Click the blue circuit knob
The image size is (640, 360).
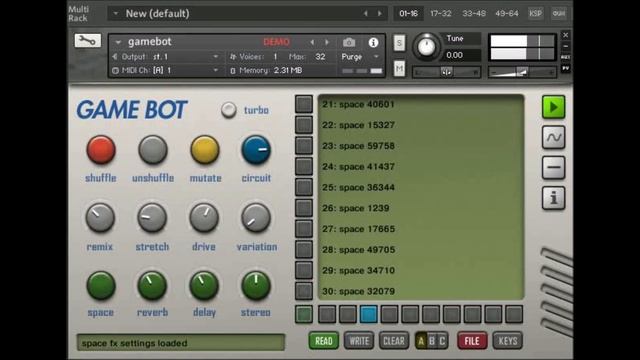256,150
